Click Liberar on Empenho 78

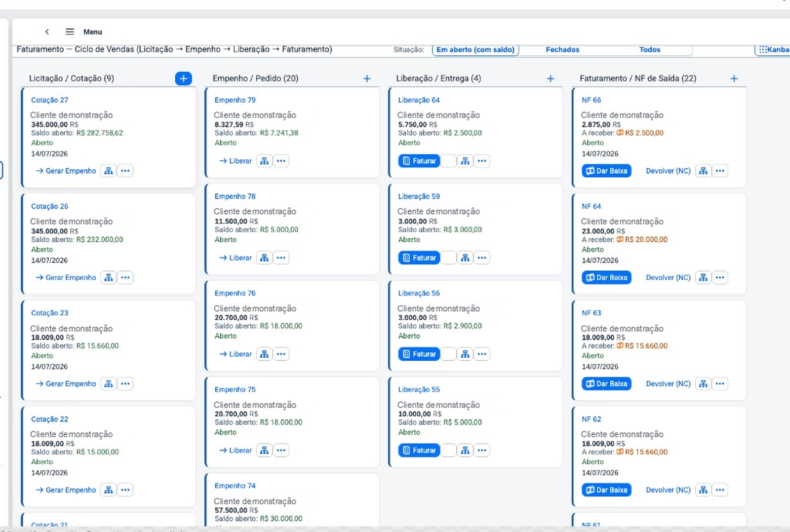[236, 258]
